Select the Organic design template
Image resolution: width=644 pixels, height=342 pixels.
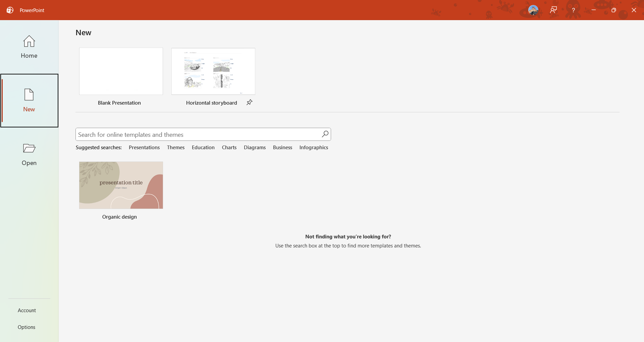pyautogui.click(x=121, y=185)
